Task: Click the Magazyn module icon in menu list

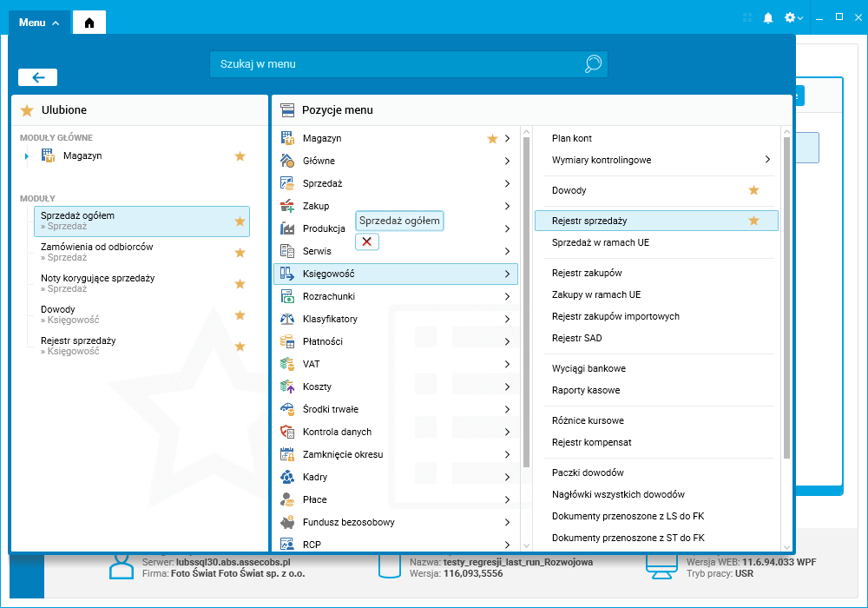Action: [287, 138]
